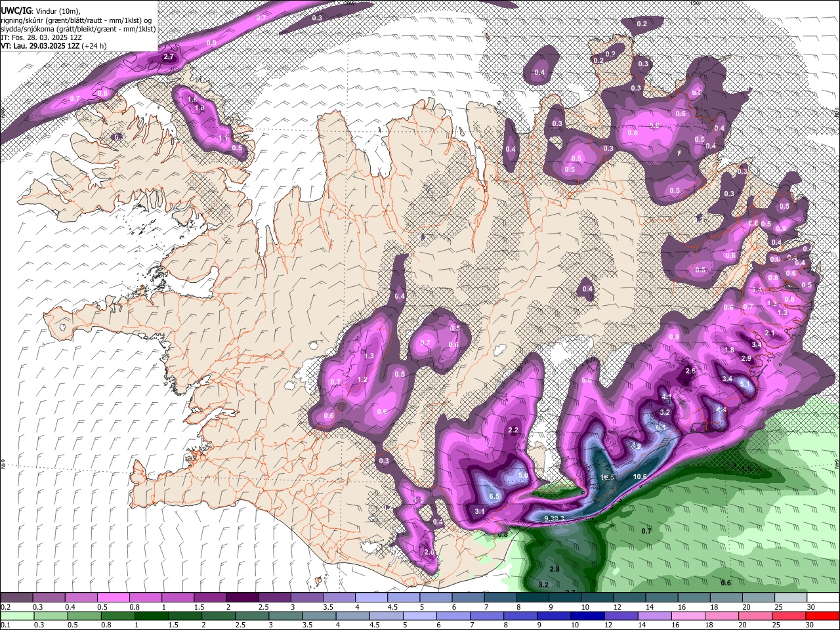Click the bright pink 0.5 swatch in the top legend
Image resolution: width=840 pixels, height=630 pixels.
(x=113, y=598)
